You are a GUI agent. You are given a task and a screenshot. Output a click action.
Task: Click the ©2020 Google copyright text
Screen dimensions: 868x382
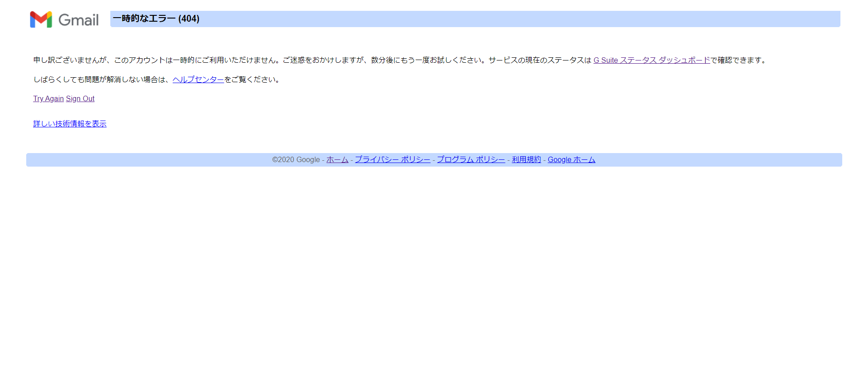(296, 159)
